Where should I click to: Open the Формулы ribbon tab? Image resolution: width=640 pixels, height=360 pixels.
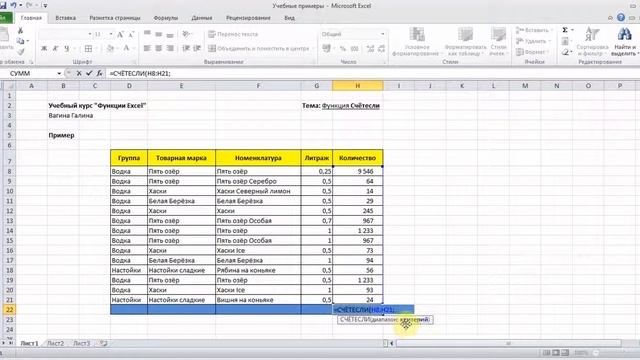tap(165, 18)
